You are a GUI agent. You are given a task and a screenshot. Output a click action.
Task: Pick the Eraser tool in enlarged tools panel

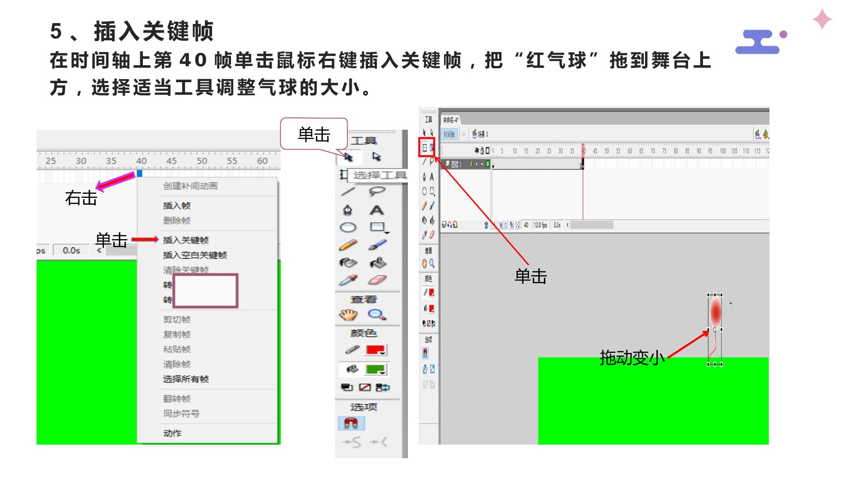pos(377,280)
